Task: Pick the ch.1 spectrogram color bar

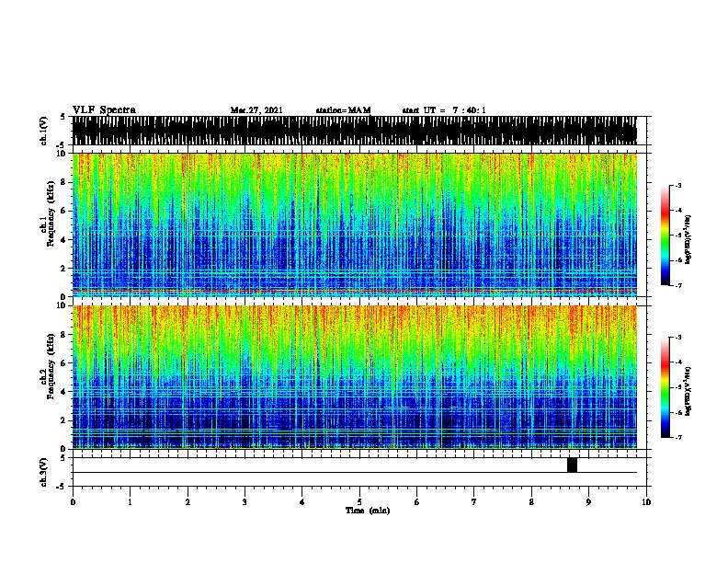Action: [x=665, y=236]
